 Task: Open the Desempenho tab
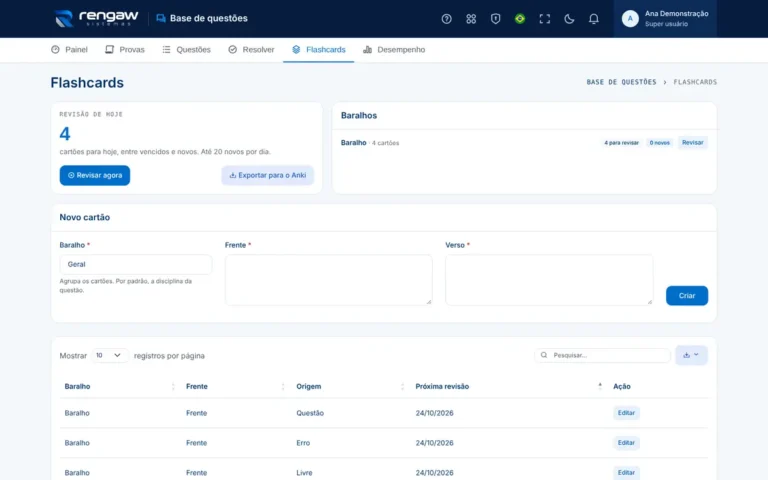[394, 49]
